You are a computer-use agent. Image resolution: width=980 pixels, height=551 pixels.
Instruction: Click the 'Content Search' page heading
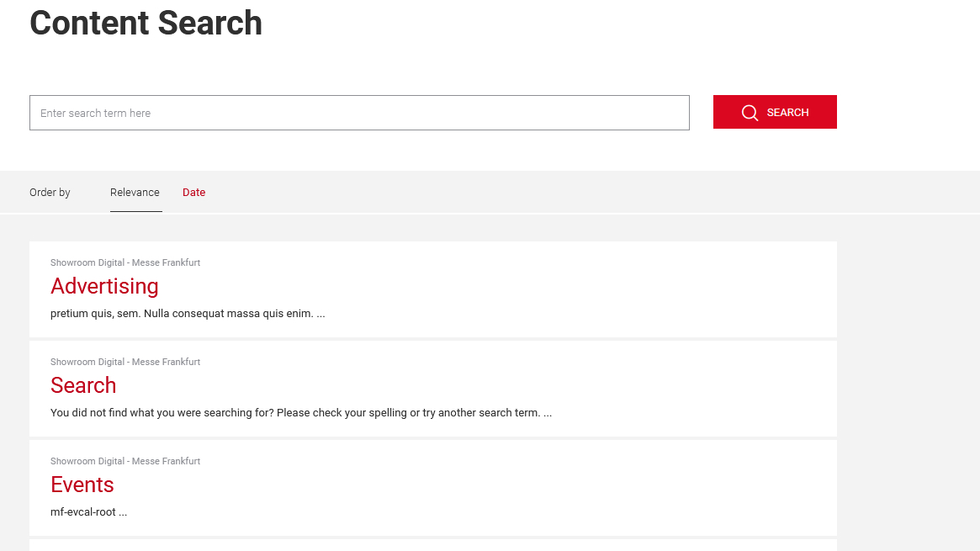pos(146,24)
